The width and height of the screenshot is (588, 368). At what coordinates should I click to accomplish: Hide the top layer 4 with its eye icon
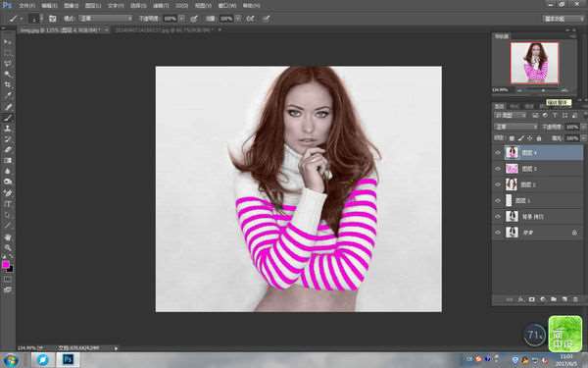pyautogui.click(x=498, y=153)
